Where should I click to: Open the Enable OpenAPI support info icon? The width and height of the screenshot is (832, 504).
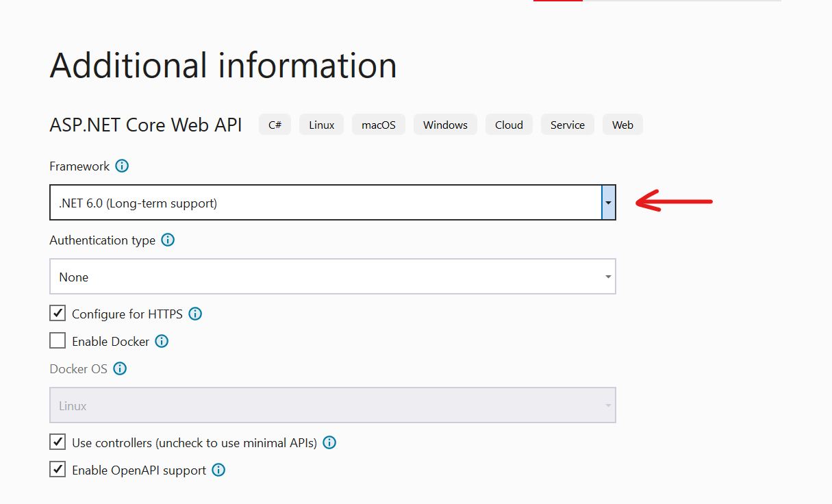[x=218, y=470]
